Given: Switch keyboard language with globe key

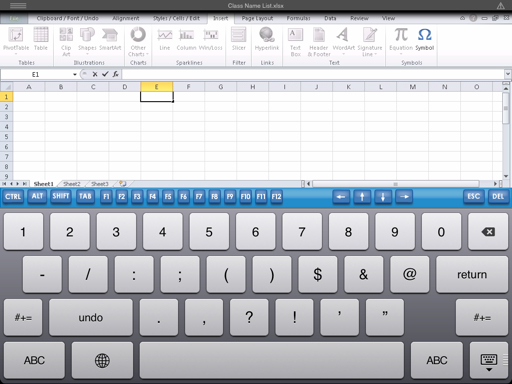Looking at the screenshot, I should [x=102, y=360].
